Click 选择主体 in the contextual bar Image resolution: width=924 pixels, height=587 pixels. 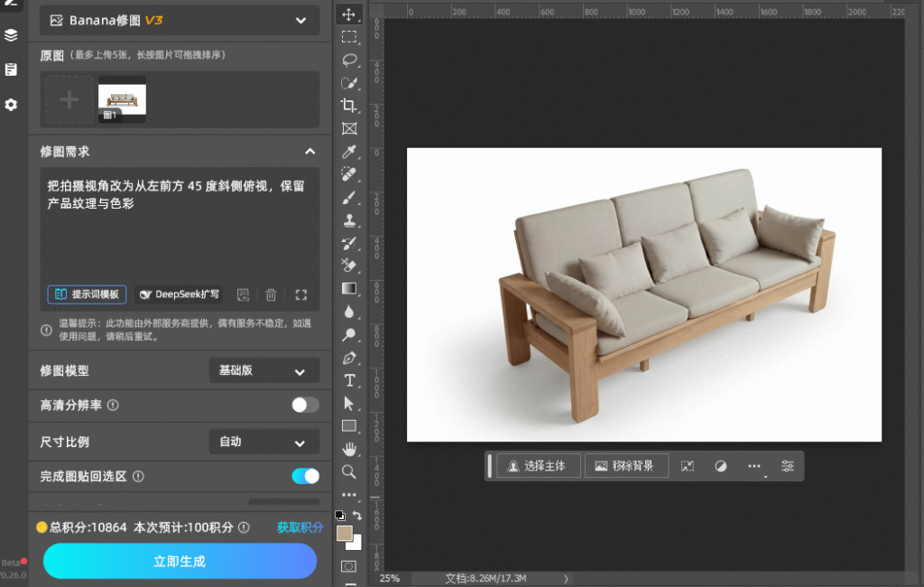point(539,466)
